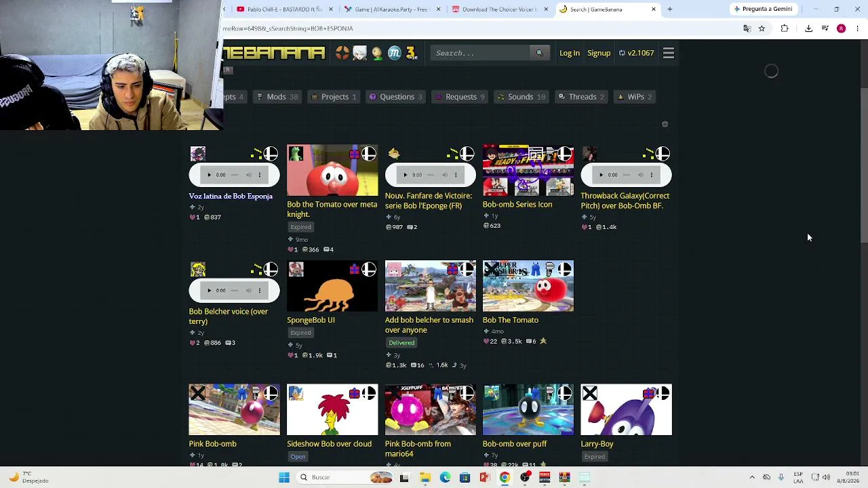Mute the Throwback Galaxy audio player
The width and height of the screenshot is (868, 488).
640,175
